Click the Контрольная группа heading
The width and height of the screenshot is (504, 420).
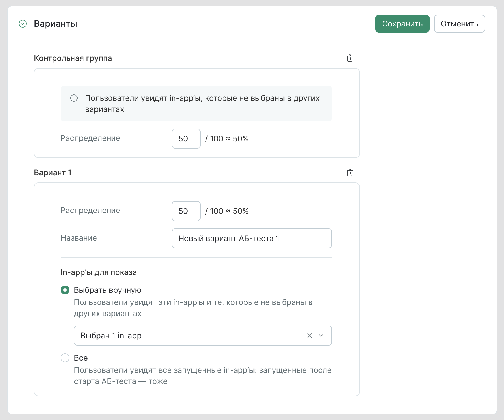point(73,58)
